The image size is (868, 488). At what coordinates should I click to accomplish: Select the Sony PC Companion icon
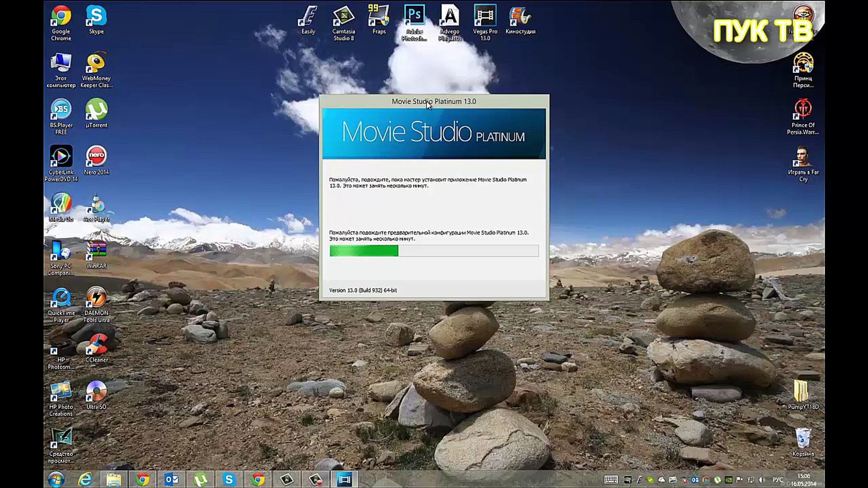tap(61, 258)
